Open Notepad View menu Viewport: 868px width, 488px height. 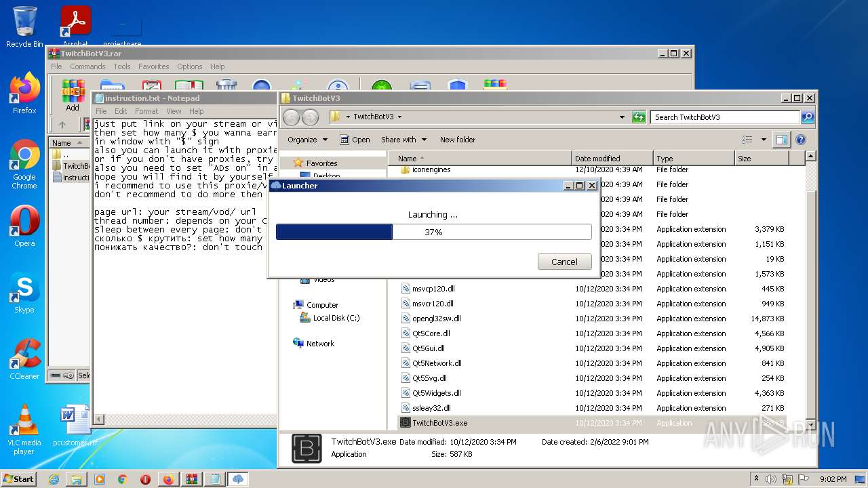click(x=174, y=111)
